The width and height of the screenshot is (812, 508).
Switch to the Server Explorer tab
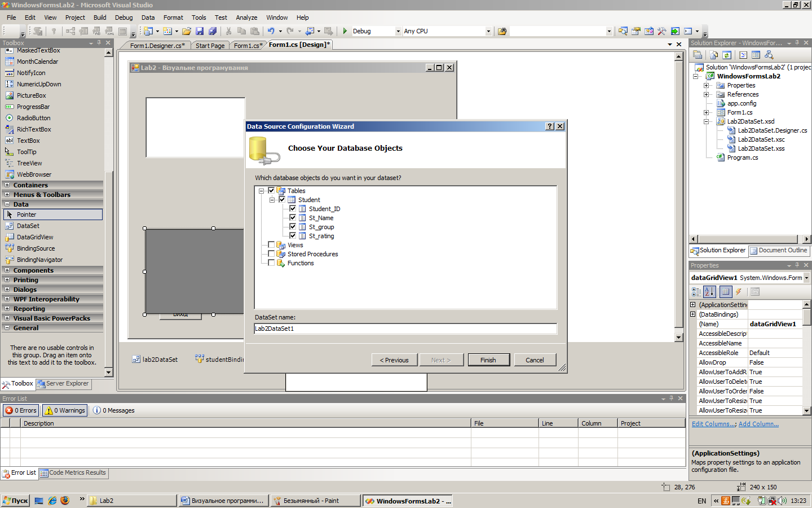pos(63,384)
